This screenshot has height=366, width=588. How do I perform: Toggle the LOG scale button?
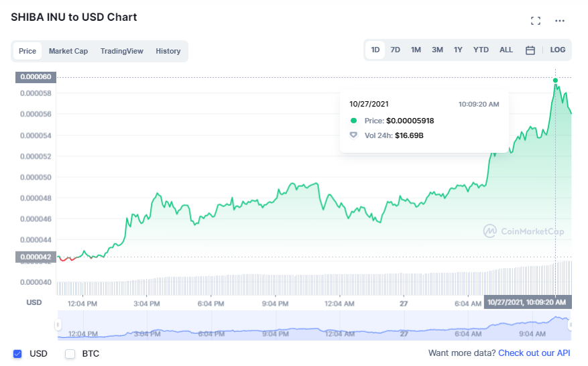pos(558,50)
